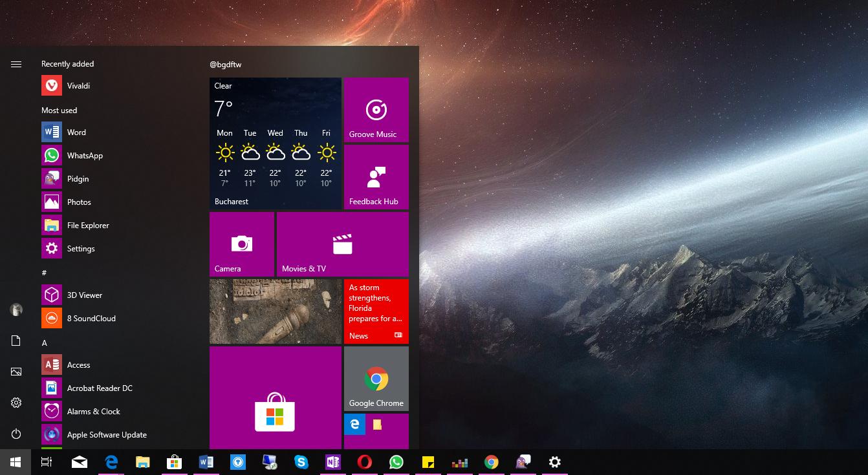
Task: Select the @bgdftw tile group header
Action: tap(226, 65)
